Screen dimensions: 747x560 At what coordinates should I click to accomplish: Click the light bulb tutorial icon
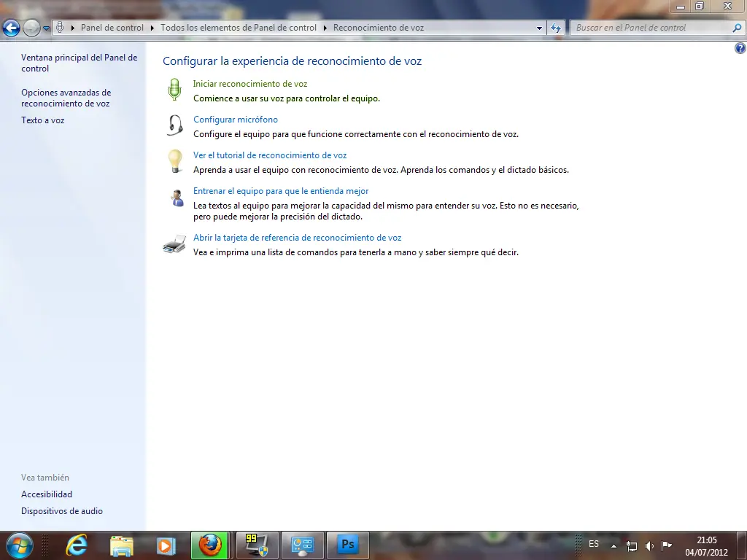pos(175,161)
